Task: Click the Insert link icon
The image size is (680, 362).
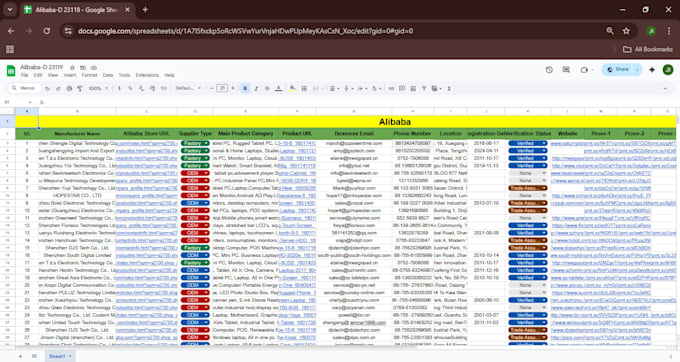Action: [x=391, y=88]
